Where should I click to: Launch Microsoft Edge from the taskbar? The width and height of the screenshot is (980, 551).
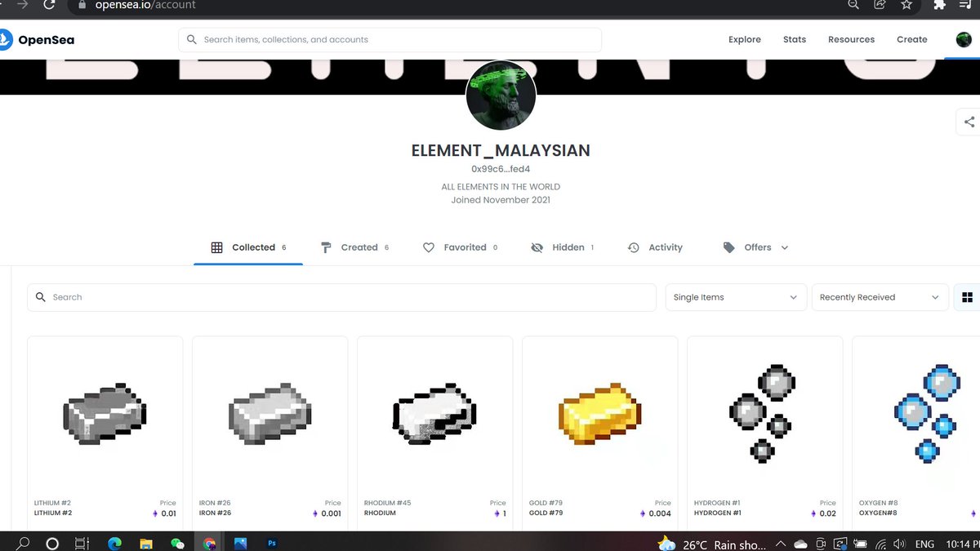click(x=114, y=543)
